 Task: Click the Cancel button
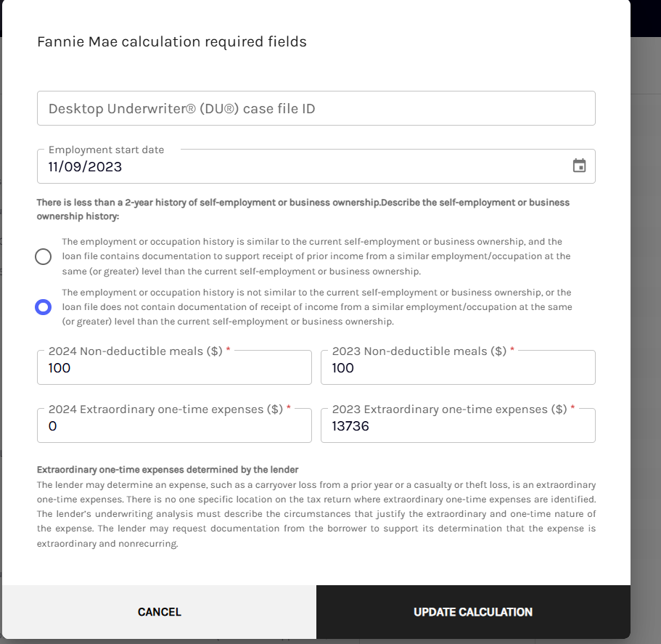[160, 612]
